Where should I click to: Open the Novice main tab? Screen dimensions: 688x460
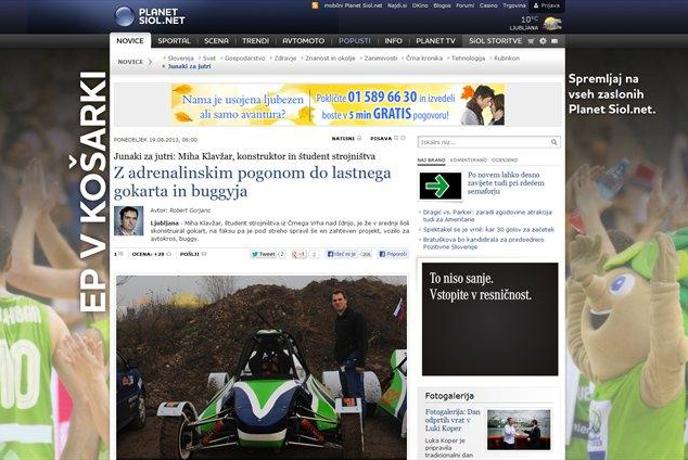click(x=130, y=40)
